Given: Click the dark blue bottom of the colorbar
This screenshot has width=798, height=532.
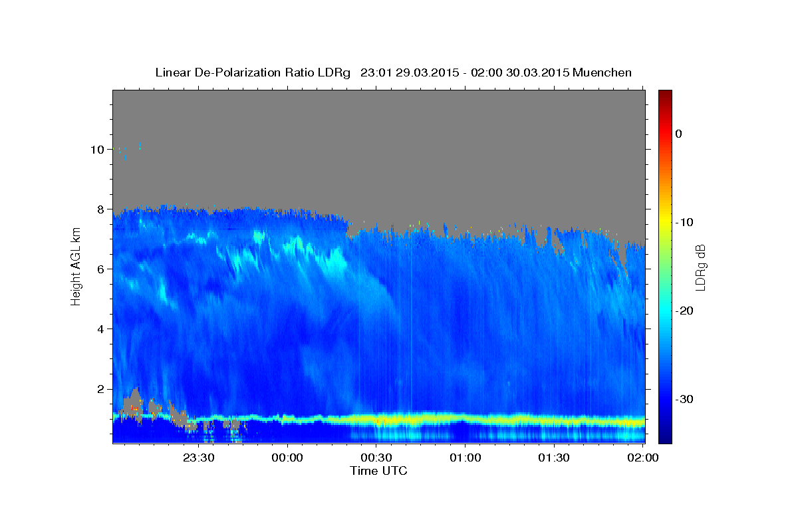Looking at the screenshot, I should point(665,436).
